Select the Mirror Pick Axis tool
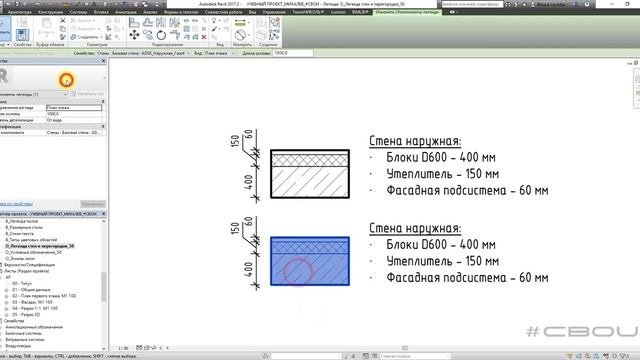This screenshot has width=640, height=360. 161,22
